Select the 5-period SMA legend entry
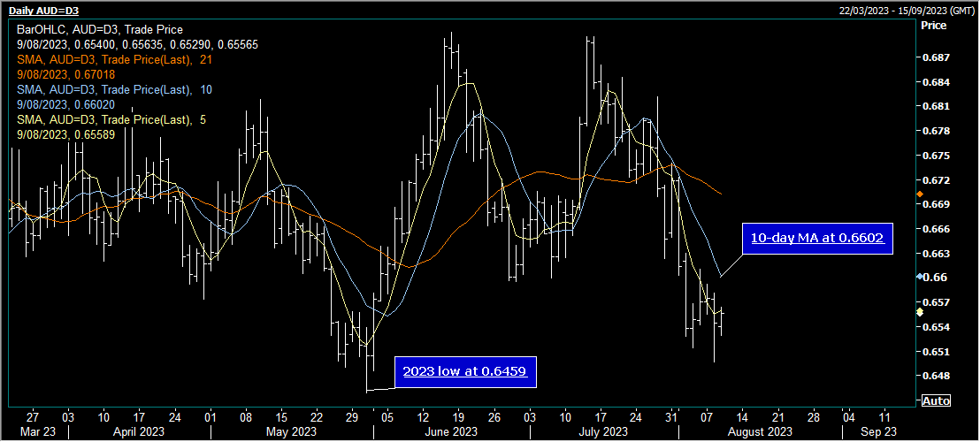Image resolution: width=980 pixels, height=442 pixels. point(111,120)
